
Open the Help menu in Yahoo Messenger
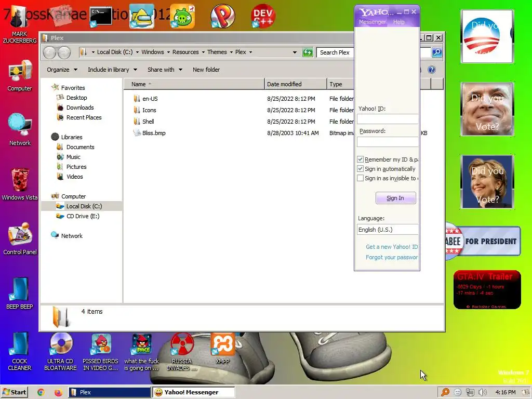398,22
